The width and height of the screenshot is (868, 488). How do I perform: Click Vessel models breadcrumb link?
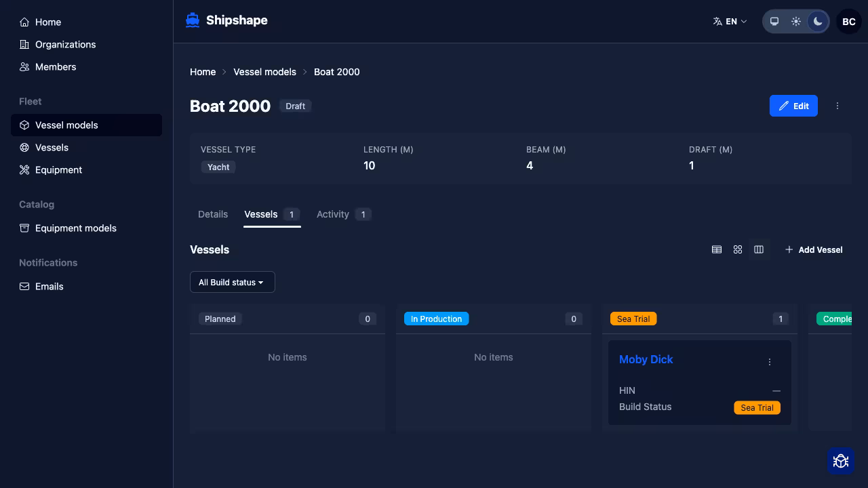(264, 72)
